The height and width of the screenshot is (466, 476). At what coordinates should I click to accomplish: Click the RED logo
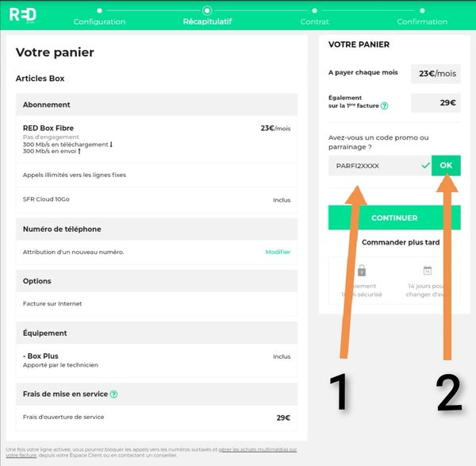pos(22,13)
